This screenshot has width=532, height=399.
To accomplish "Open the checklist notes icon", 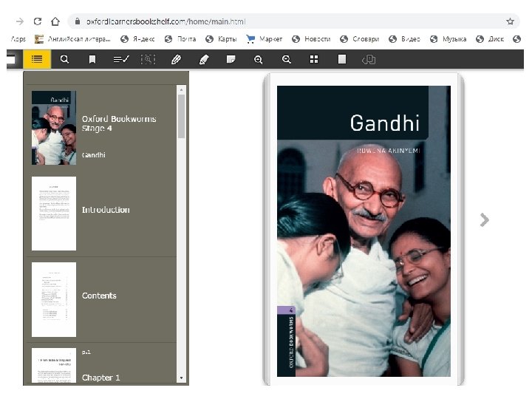I will (x=120, y=60).
